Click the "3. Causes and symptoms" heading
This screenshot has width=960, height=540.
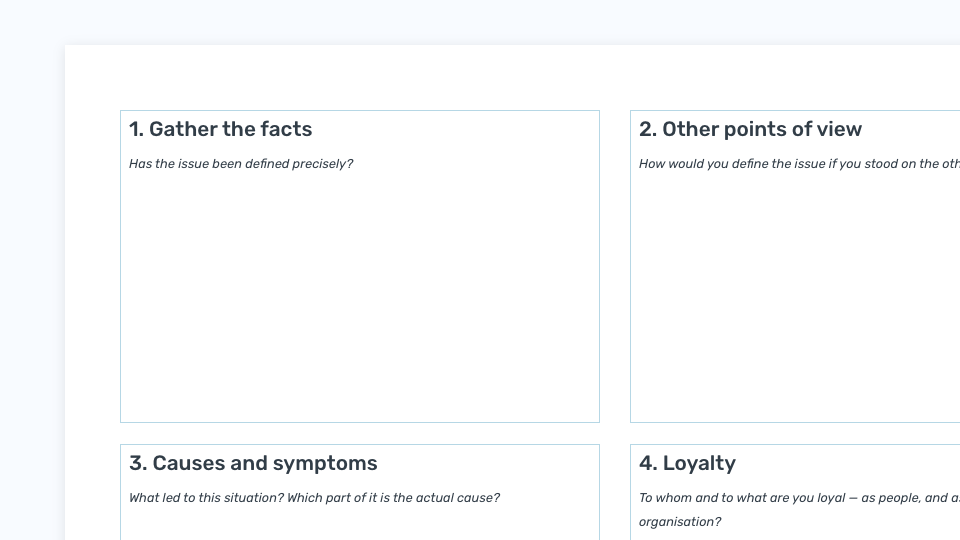(253, 463)
